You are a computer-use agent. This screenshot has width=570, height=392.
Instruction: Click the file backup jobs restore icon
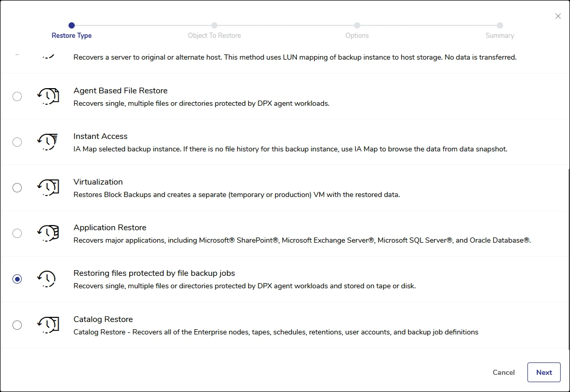(x=47, y=279)
